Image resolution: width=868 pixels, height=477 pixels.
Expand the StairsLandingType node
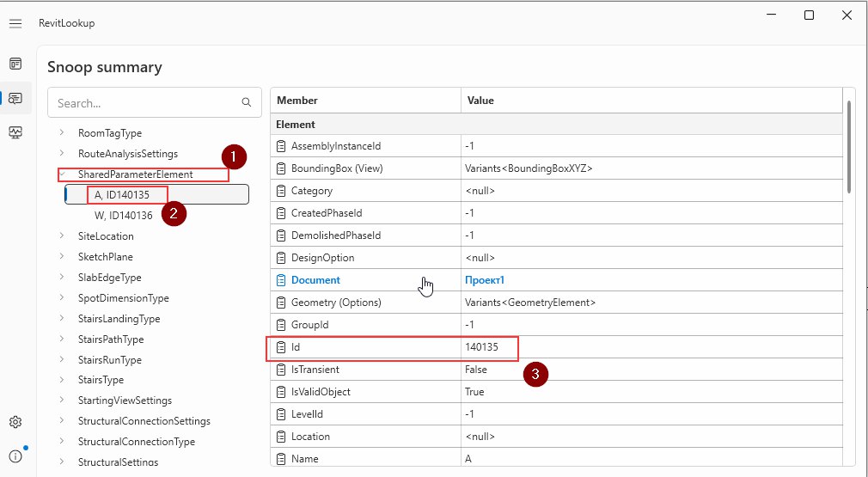click(62, 319)
